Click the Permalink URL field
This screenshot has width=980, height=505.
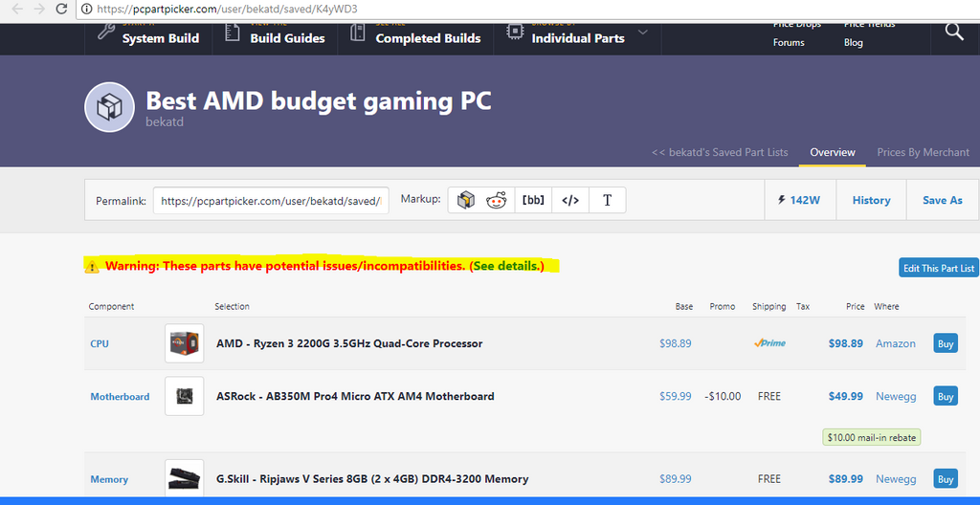click(271, 201)
